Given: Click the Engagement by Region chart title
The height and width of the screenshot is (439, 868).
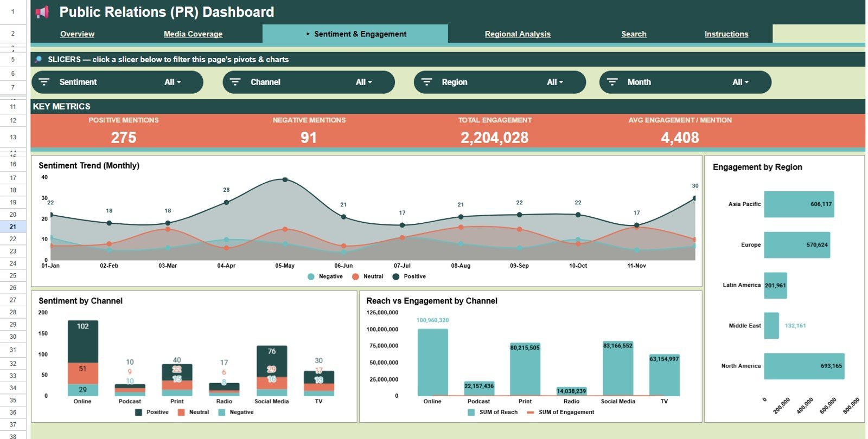Looking at the screenshot, I should (757, 167).
